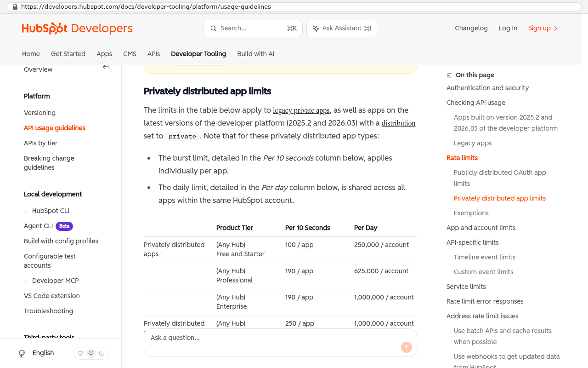Select the Build with AI tab
The width and height of the screenshot is (588, 368).
coord(255,54)
